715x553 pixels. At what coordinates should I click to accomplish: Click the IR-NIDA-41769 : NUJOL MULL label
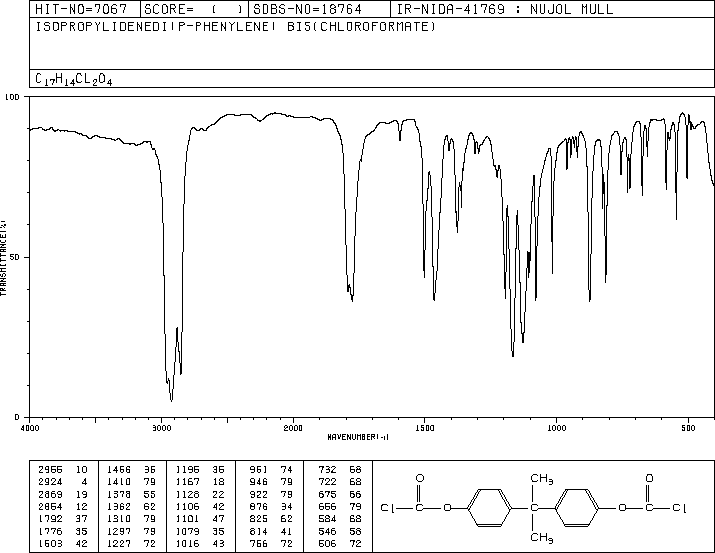tap(505, 9)
